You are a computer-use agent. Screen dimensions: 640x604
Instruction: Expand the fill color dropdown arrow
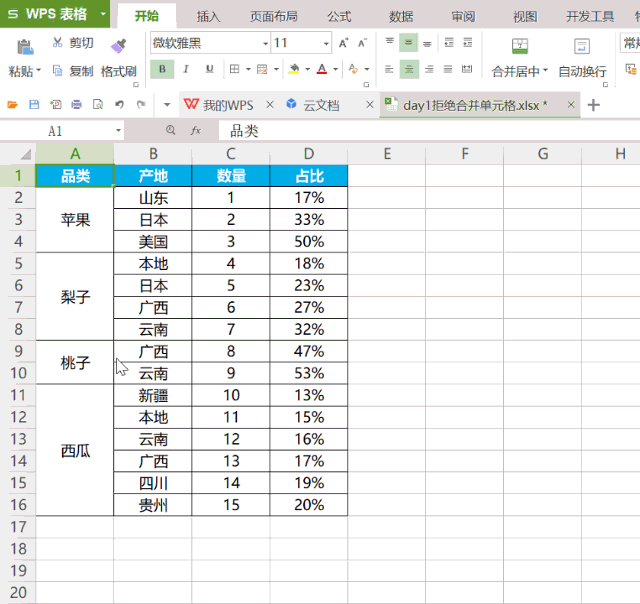pos(308,69)
